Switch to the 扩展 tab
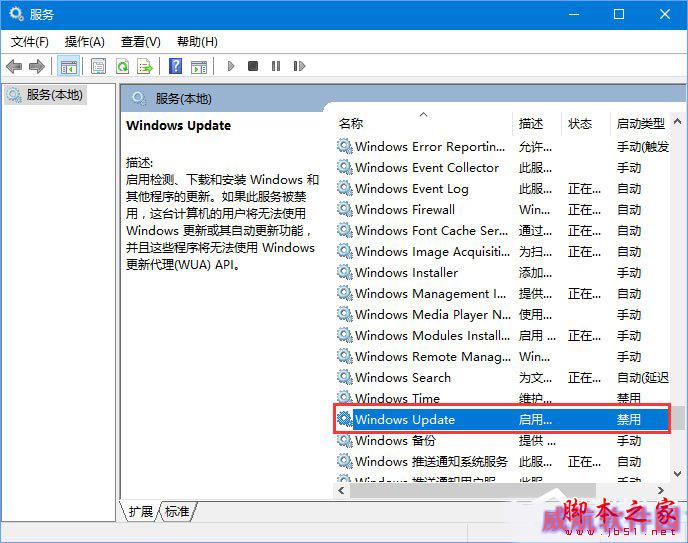688x543 pixels. pos(140,511)
